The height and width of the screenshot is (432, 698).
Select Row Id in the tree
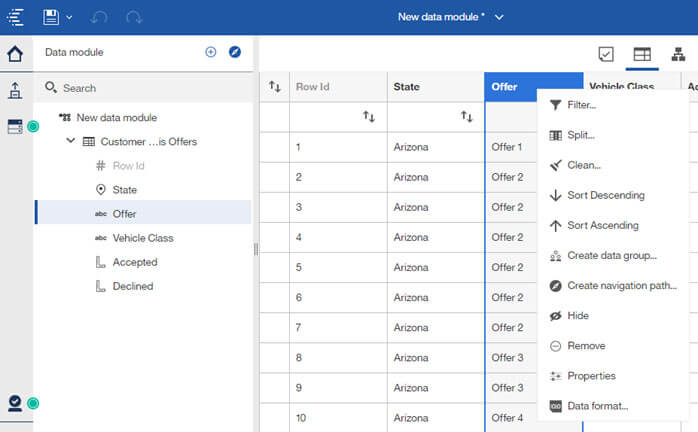(129, 166)
